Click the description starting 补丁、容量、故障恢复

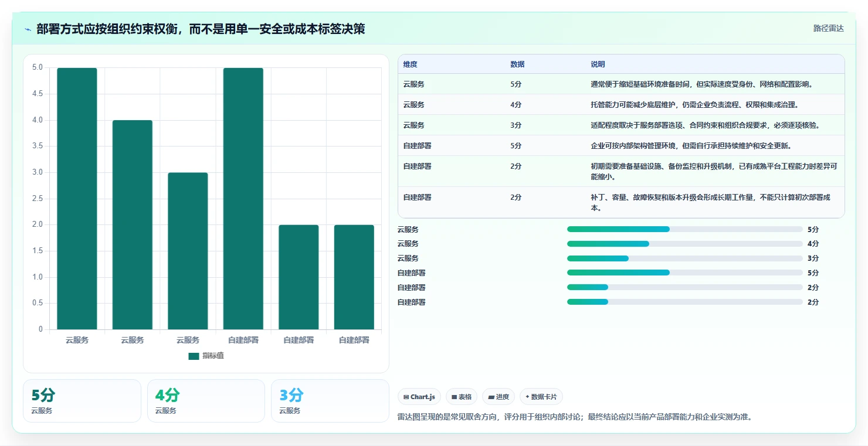tap(710, 202)
